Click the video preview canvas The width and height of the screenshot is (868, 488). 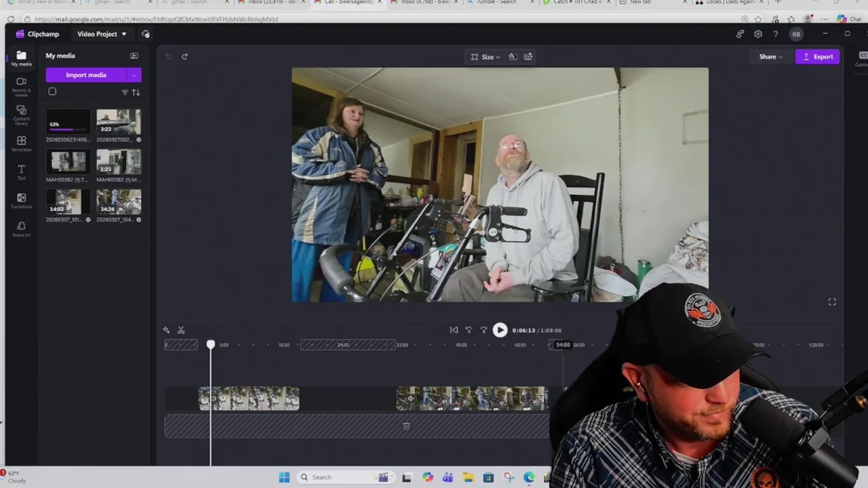[500, 184]
